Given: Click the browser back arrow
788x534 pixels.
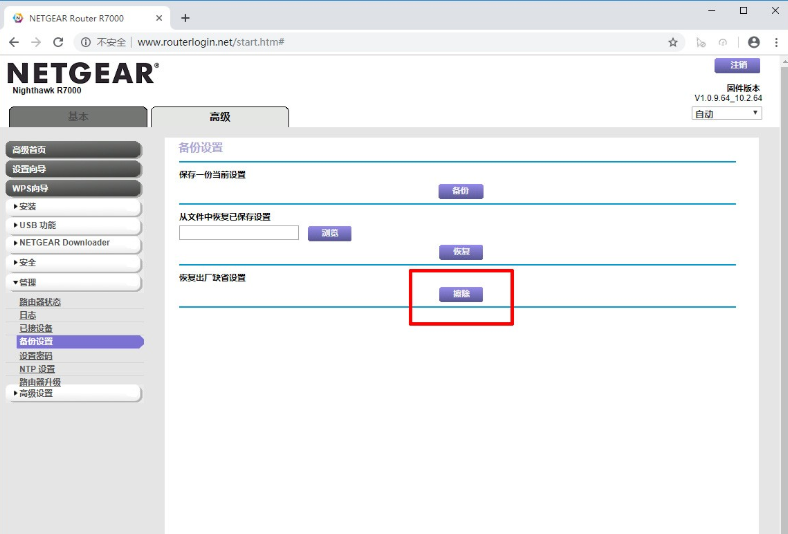Looking at the screenshot, I should (14, 42).
